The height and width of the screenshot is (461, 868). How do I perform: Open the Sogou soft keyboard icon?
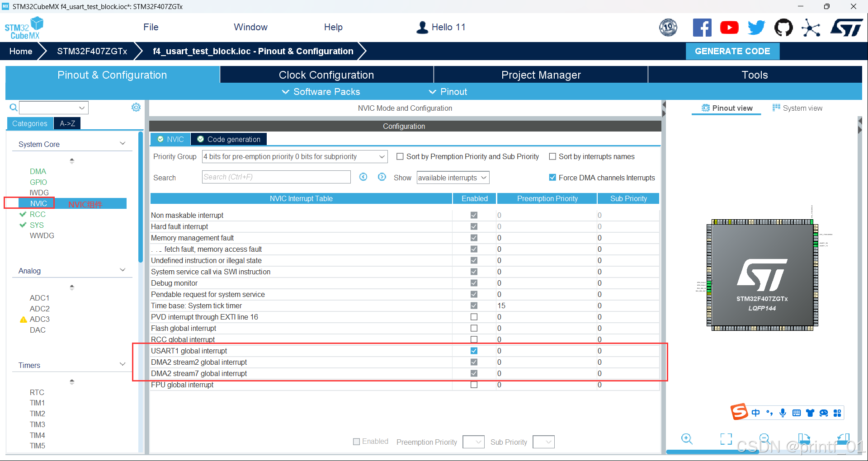797,413
